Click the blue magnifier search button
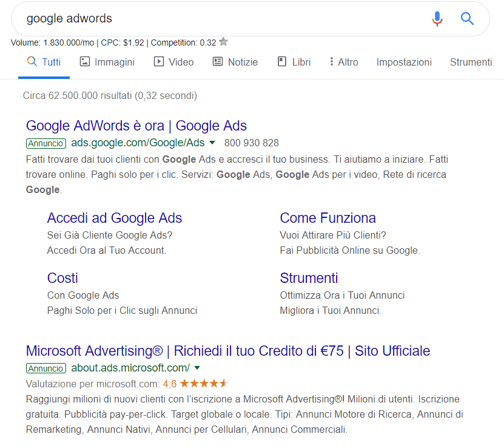 (x=467, y=18)
